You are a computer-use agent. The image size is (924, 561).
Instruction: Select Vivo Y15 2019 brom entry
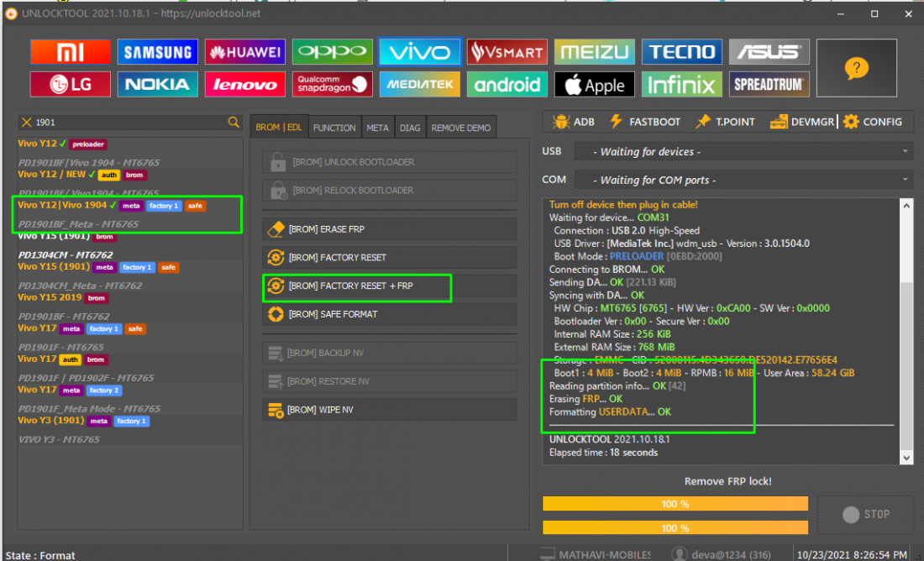pyautogui.click(x=129, y=307)
